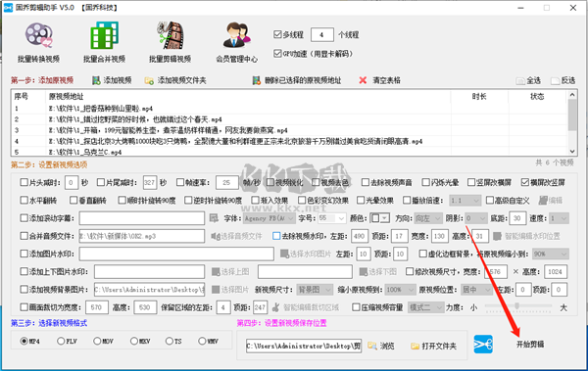Enable 虚化边框背景 checkbox
The height and width of the screenshot is (371, 588).
tap(423, 254)
